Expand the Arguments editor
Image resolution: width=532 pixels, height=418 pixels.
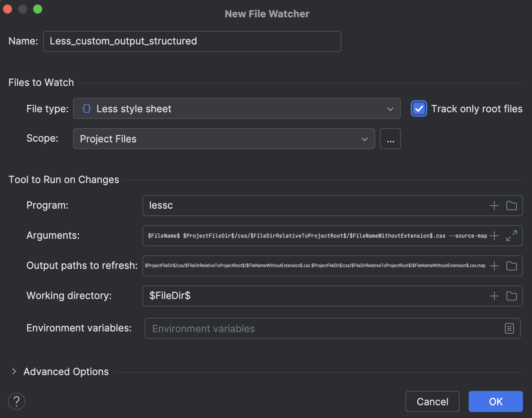point(511,236)
